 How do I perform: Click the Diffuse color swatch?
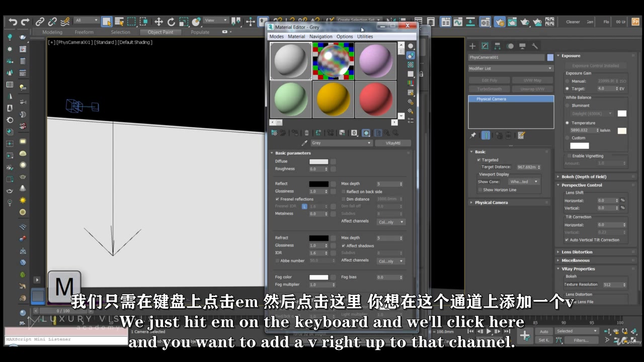click(318, 161)
